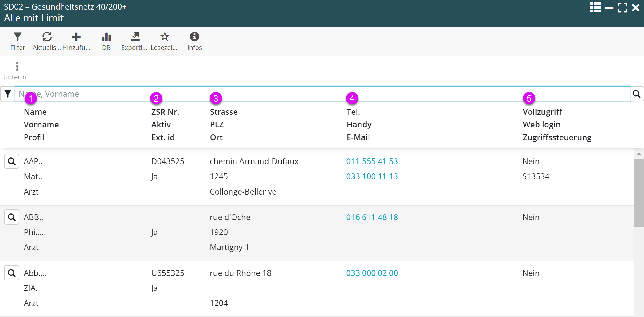This screenshot has height=317, width=644.
Task: Click phone link 016 611 48 18
Action: [x=372, y=217]
